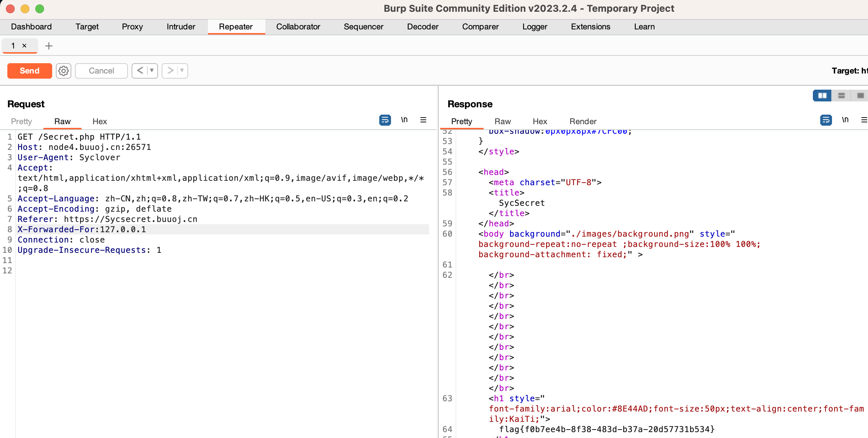Click the Cancel button
The height and width of the screenshot is (438, 868).
101,71
